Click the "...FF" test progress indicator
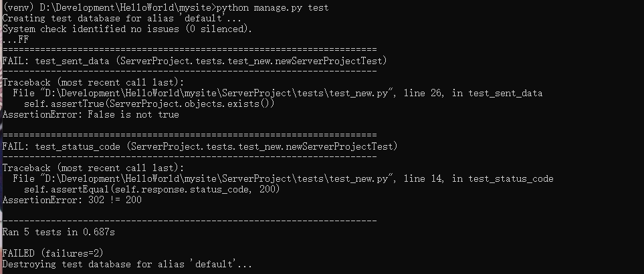This screenshot has width=644, height=274. (x=16, y=39)
